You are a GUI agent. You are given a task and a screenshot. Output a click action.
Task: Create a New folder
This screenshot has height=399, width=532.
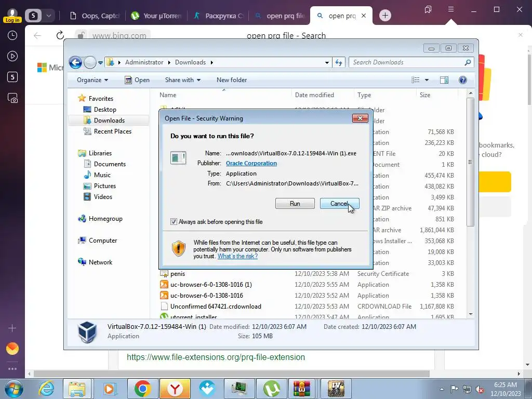[232, 80]
